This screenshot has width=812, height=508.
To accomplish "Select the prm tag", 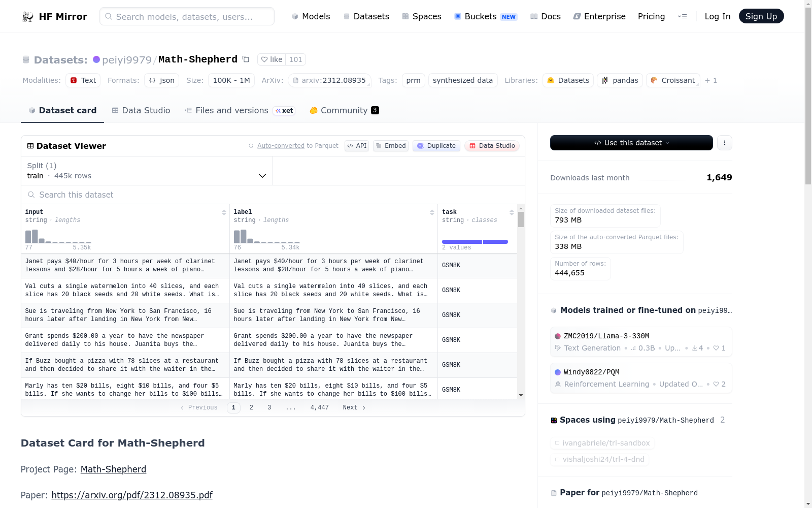I will tap(414, 80).
